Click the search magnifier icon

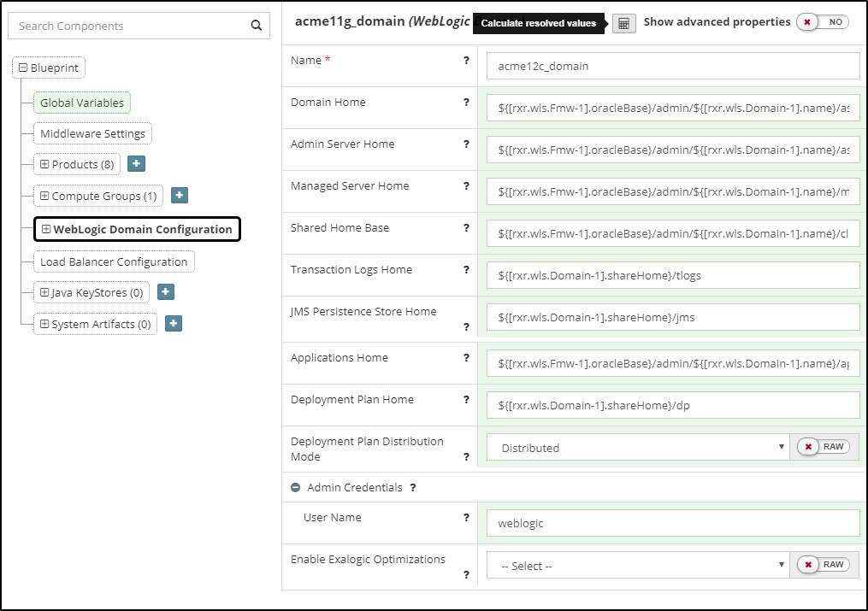click(x=256, y=26)
